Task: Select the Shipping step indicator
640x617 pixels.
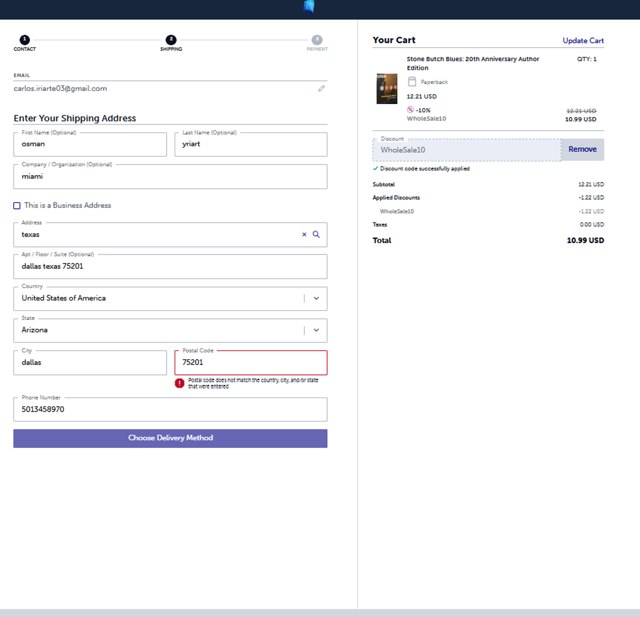Action: point(171,40)
